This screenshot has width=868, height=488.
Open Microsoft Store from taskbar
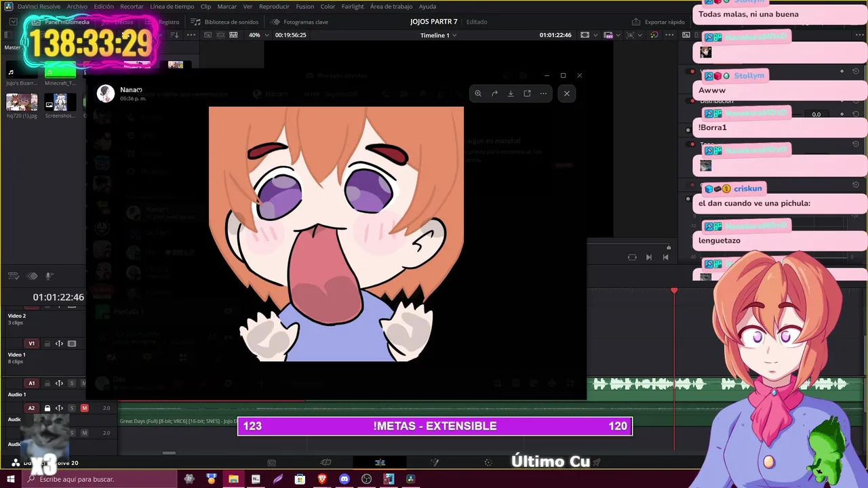[300, 479]
